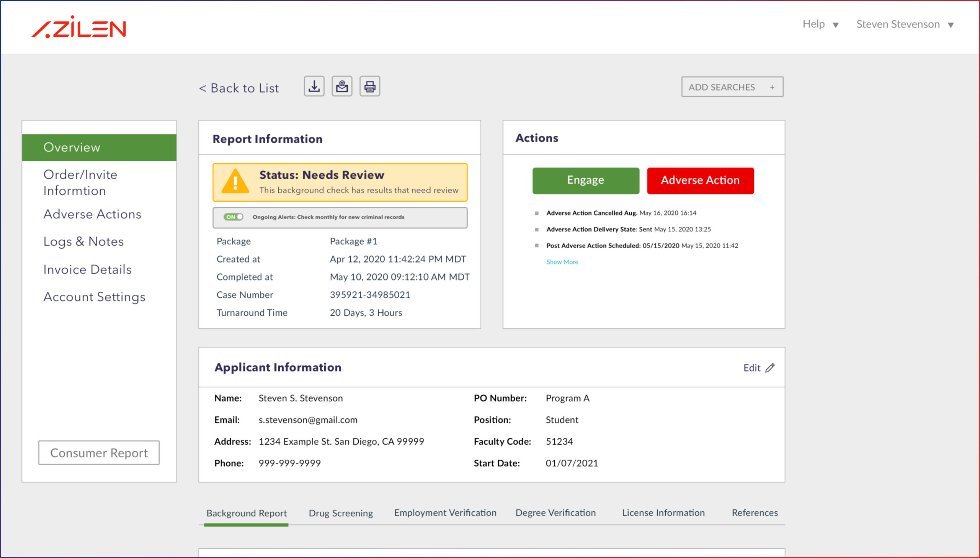Viewport: 980px width, 558px height.
Task: Click the Post Adverse Action Scheduled entry
Action: click(642, 246)
